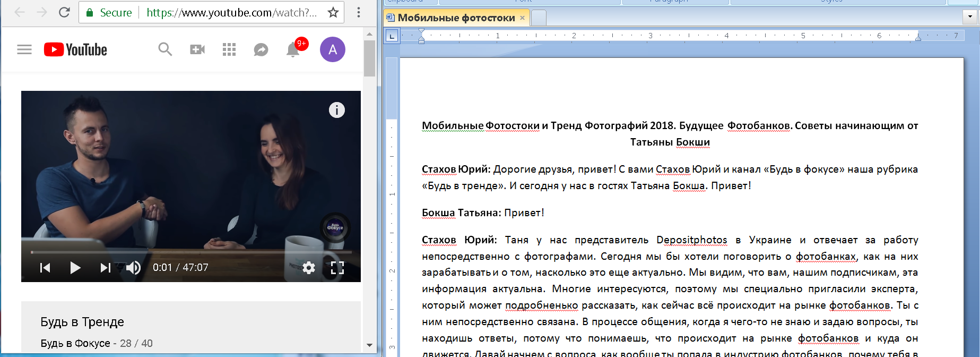Go to YouTube home via the logo
This screenshot has height=357, width=980.
tap(75, 49)
